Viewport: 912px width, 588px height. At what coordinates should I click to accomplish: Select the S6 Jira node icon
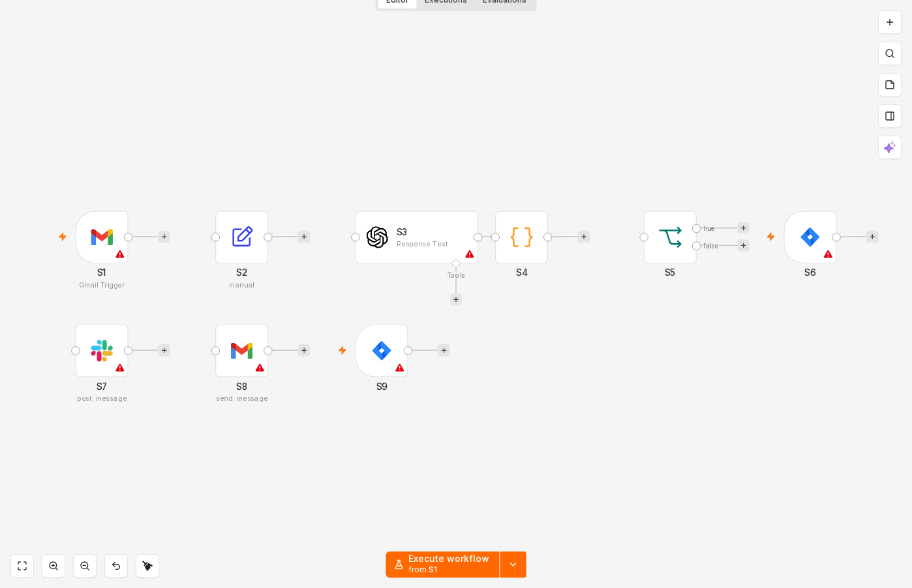810,237
